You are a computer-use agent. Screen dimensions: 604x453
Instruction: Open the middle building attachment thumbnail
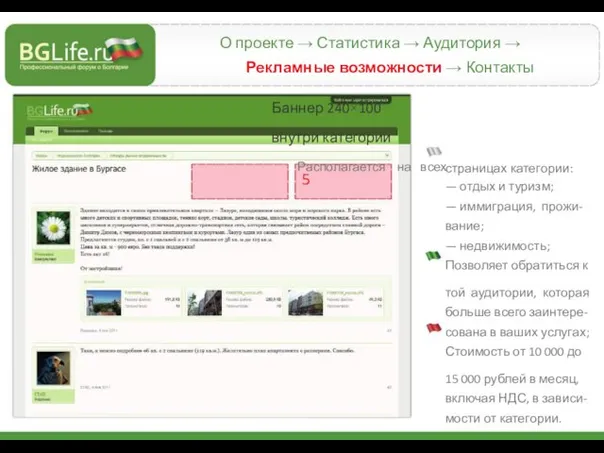[x=205, y=303]
